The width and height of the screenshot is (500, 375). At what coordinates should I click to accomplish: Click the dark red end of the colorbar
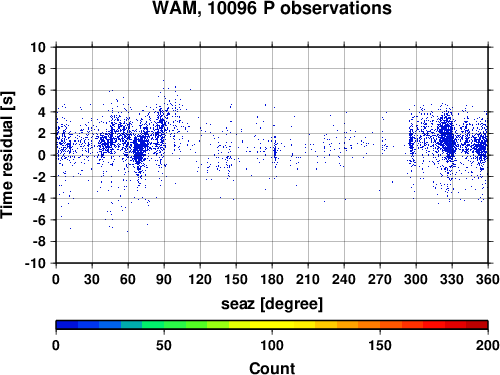[x=477, y=325]
